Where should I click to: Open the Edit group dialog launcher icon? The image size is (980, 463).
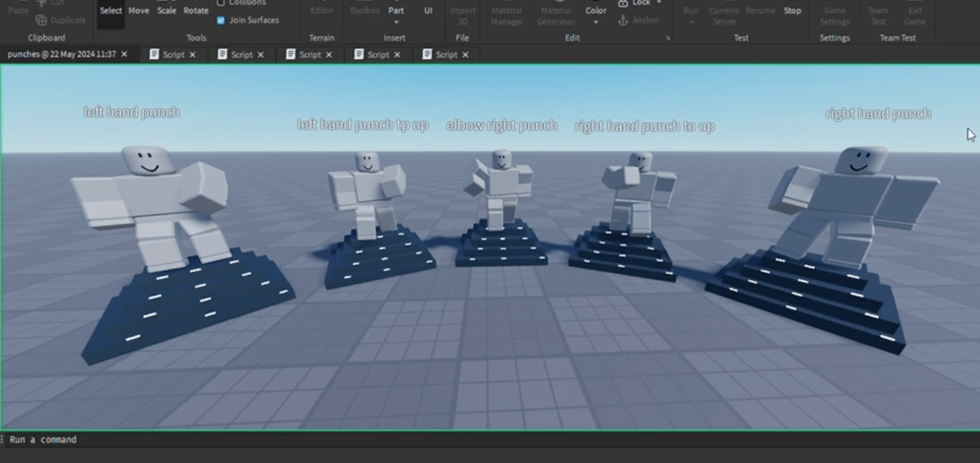point(668,38)
